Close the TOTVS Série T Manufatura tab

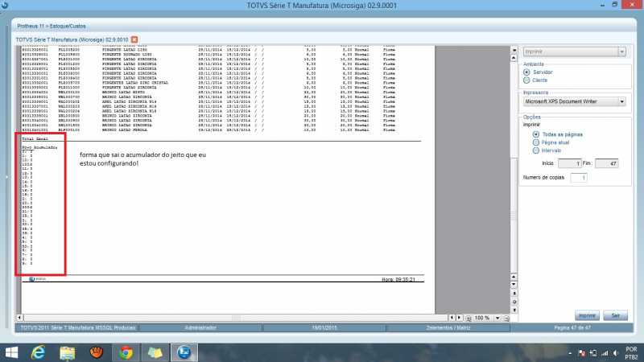click(x=134, y=39)
